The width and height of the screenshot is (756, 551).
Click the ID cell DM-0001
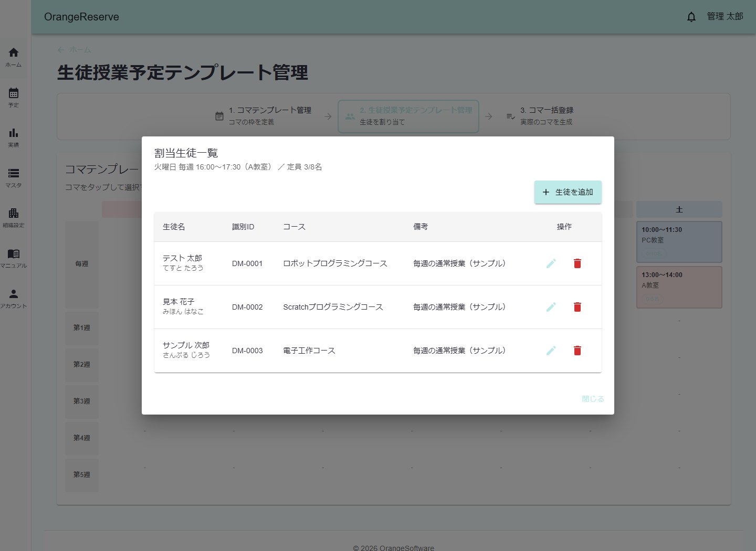tap(247, 263)
